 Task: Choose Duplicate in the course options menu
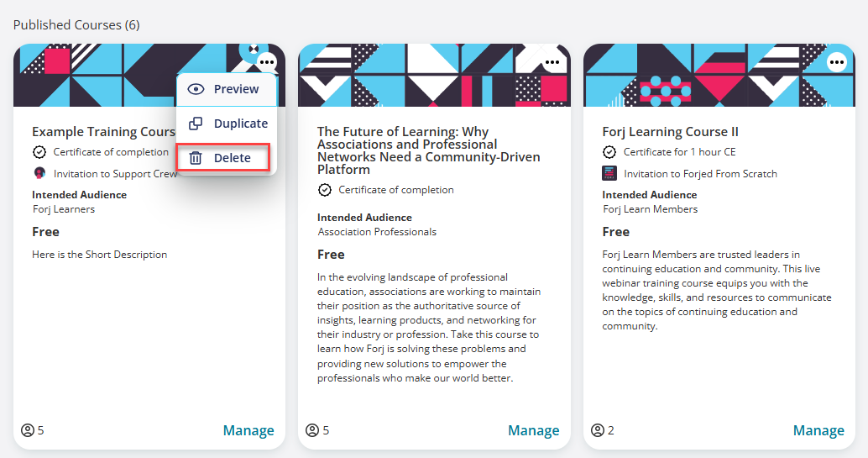[x=227, y=124]
